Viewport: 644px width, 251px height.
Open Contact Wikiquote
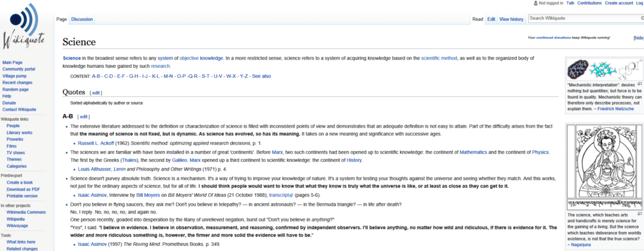click(19, 109)
